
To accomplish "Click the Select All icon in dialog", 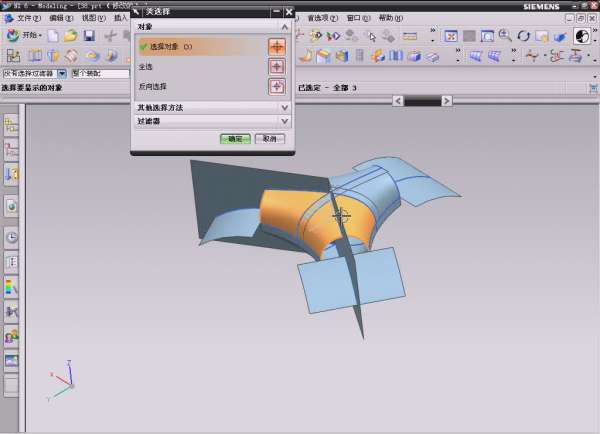I will 277,66.
